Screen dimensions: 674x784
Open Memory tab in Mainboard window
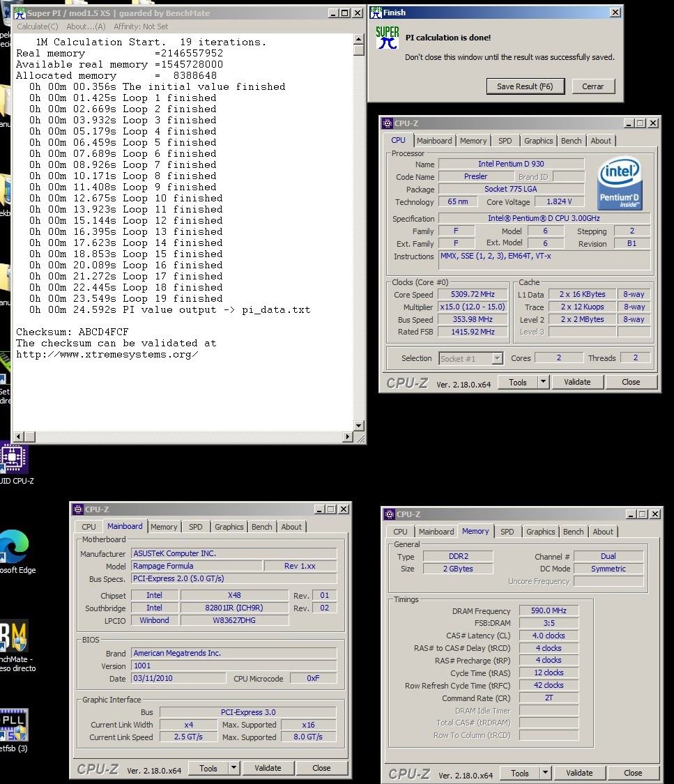164,527
